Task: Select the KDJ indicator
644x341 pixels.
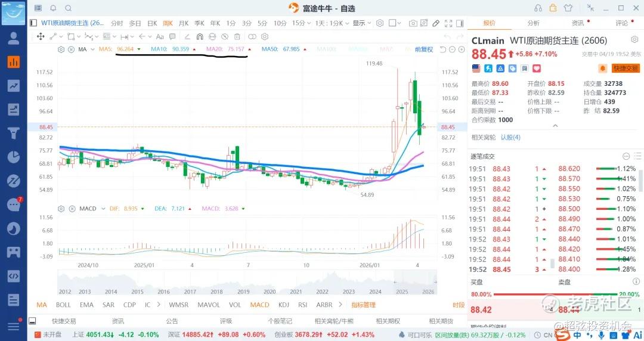Action: point(283,305)
